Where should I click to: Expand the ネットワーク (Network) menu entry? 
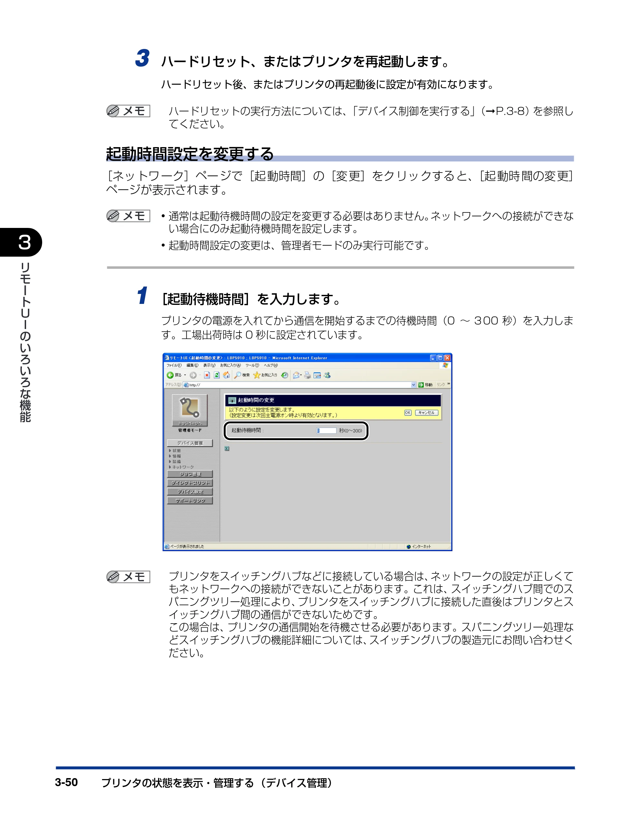coord(181,467)
